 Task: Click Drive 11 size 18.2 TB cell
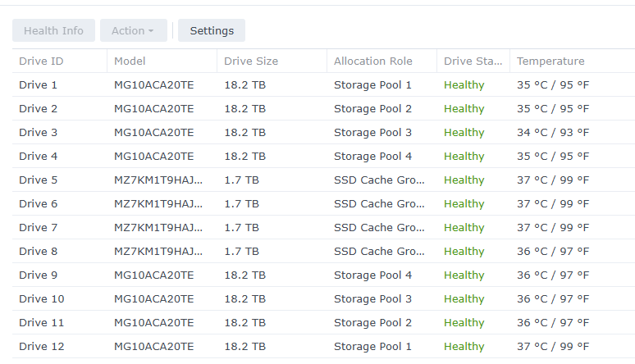[x=244, y=322]
